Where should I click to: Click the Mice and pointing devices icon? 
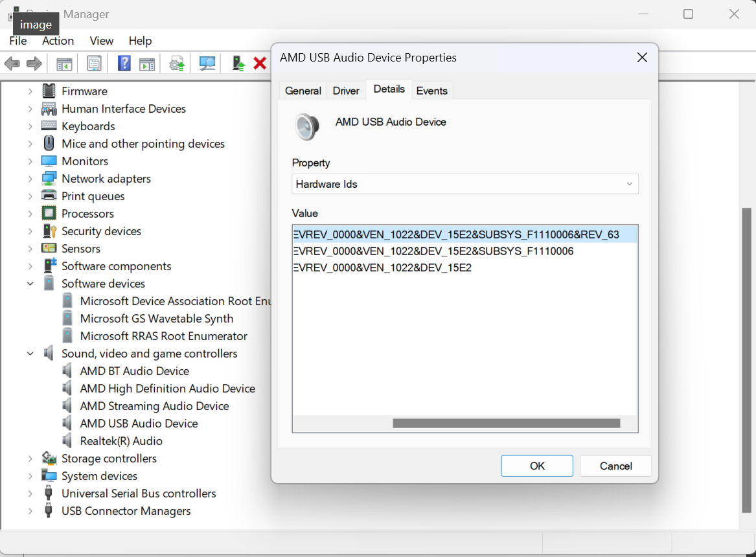(49, 143)
